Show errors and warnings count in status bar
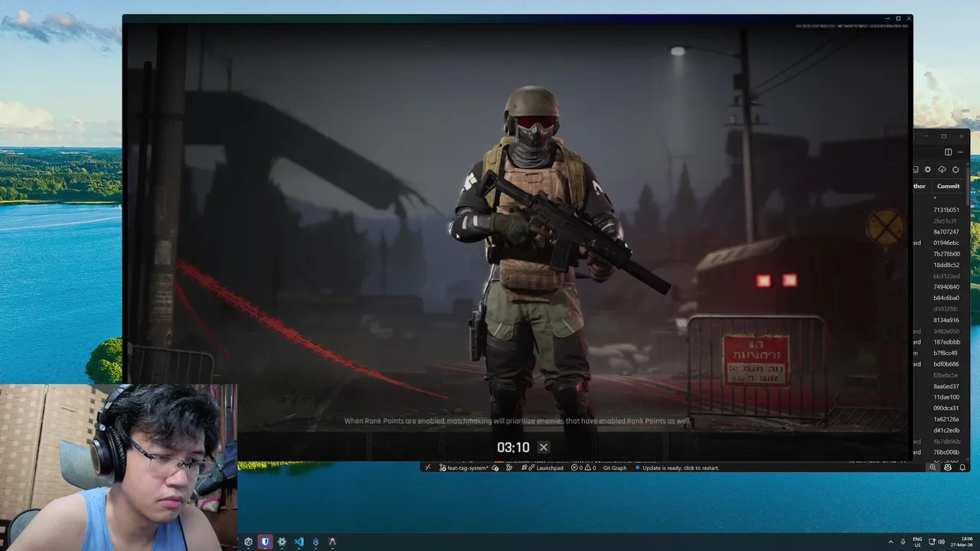Screen dimensions: 980x551 (x=583, y=468)
